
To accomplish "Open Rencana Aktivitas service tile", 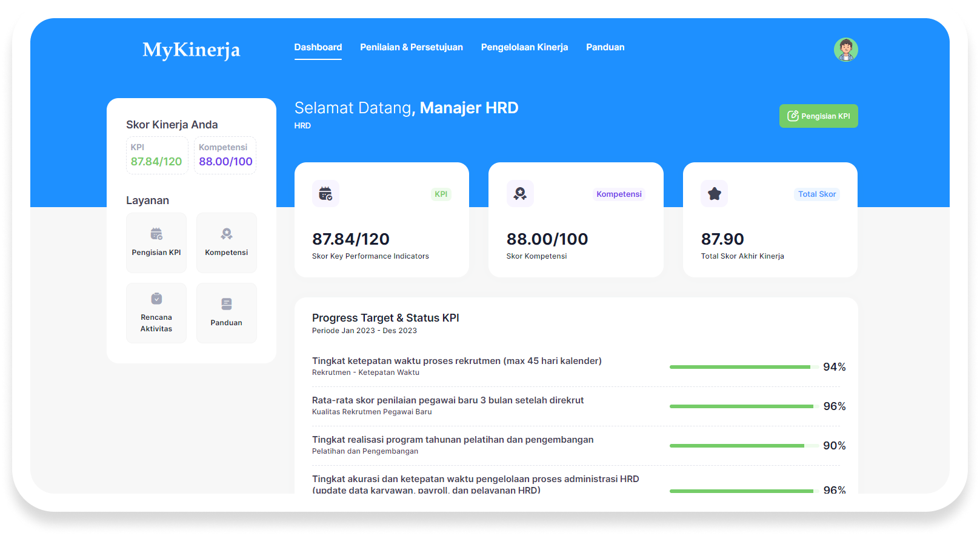I will [156, 313].
